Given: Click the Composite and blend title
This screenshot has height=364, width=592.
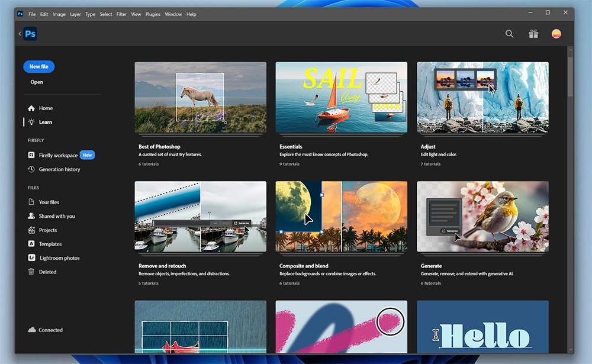Looking at the screenshot, I should 304,266.
